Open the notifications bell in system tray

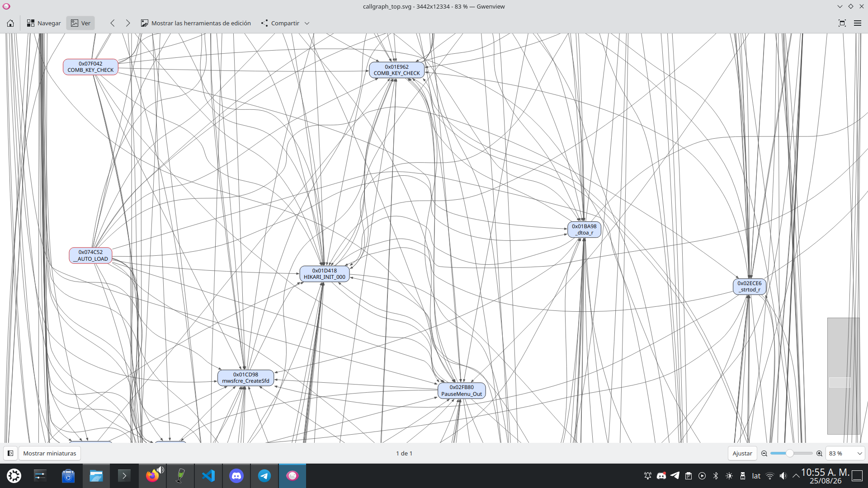tap(648, 476)
